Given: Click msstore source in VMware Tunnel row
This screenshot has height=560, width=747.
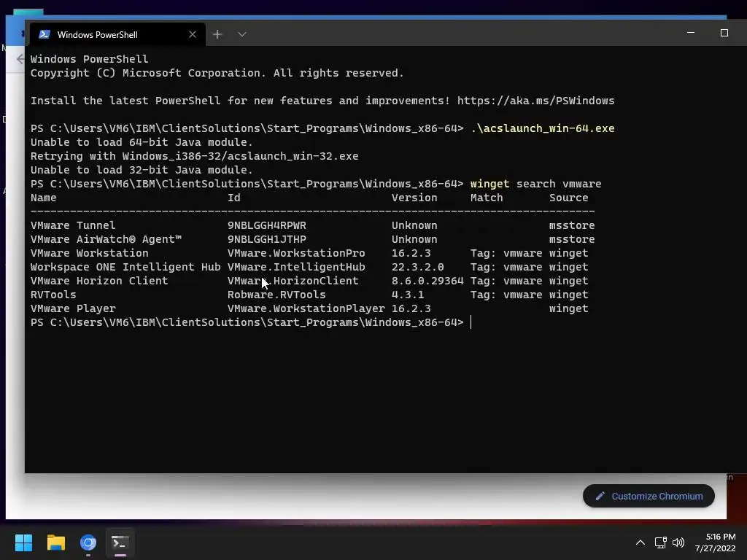Looking at the screenshot, I should [x=572, y=225].
